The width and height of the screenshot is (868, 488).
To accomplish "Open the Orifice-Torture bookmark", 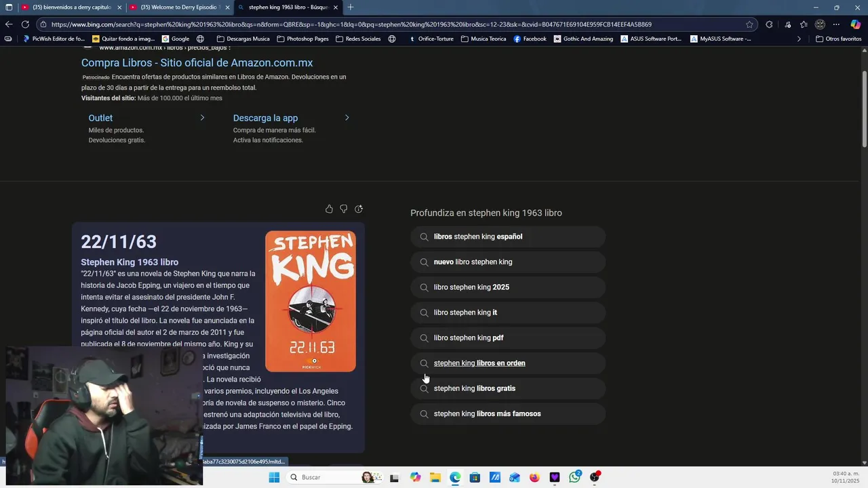I will point(431,39).
